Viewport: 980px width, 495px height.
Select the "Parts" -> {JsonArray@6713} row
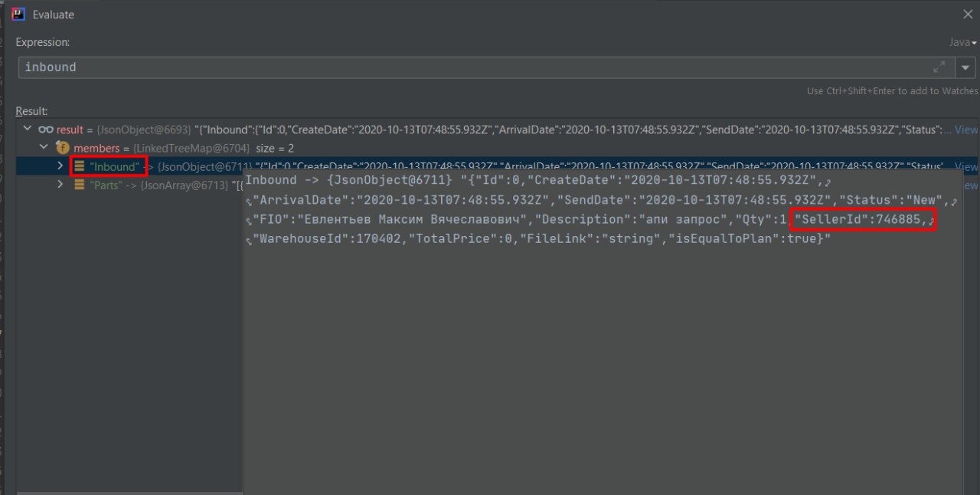pos(130,185)
